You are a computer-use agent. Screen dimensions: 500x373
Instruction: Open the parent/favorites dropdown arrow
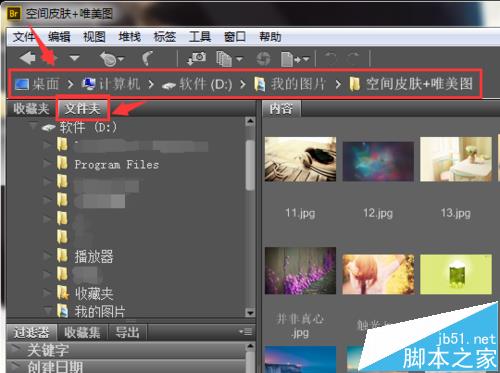click(x=74, y=58)
